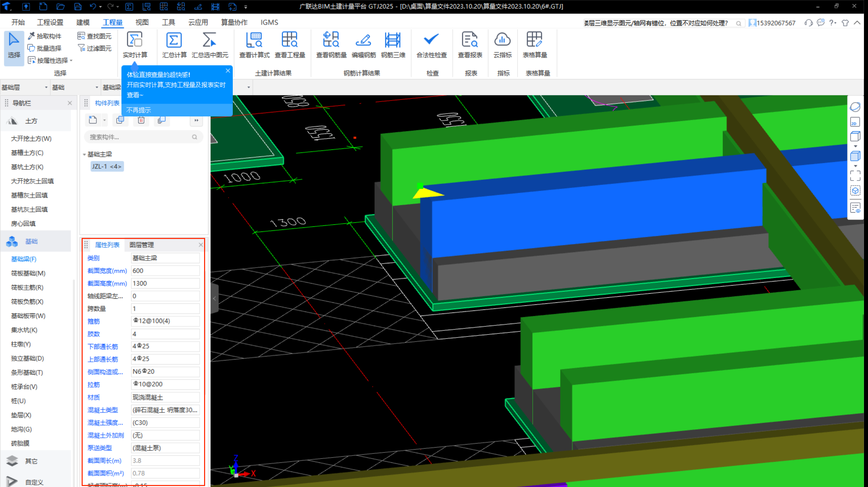The width and height of the screenshot is (868, 487).
Task: Click 查找图元 in the ribbon
Action: click(94, 36)
